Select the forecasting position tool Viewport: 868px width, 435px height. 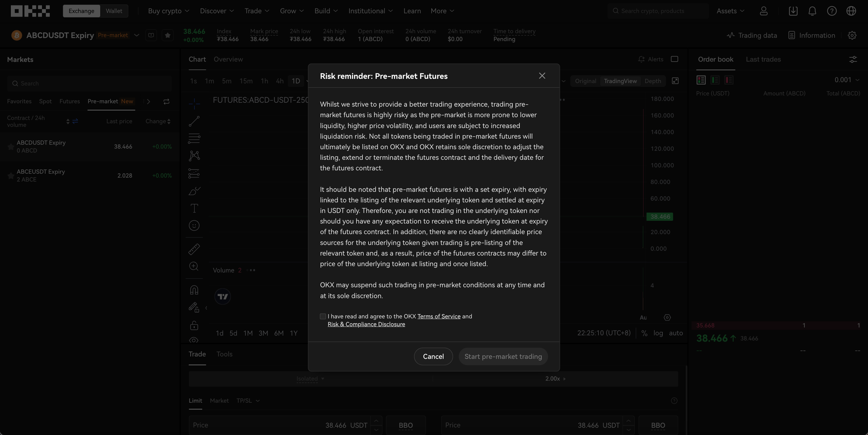194,173
